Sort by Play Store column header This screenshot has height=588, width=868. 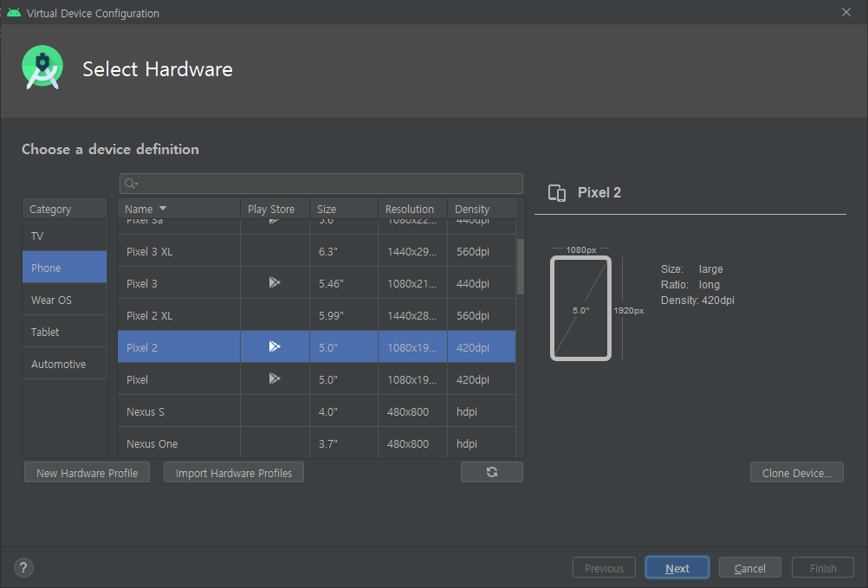[275, 209]
